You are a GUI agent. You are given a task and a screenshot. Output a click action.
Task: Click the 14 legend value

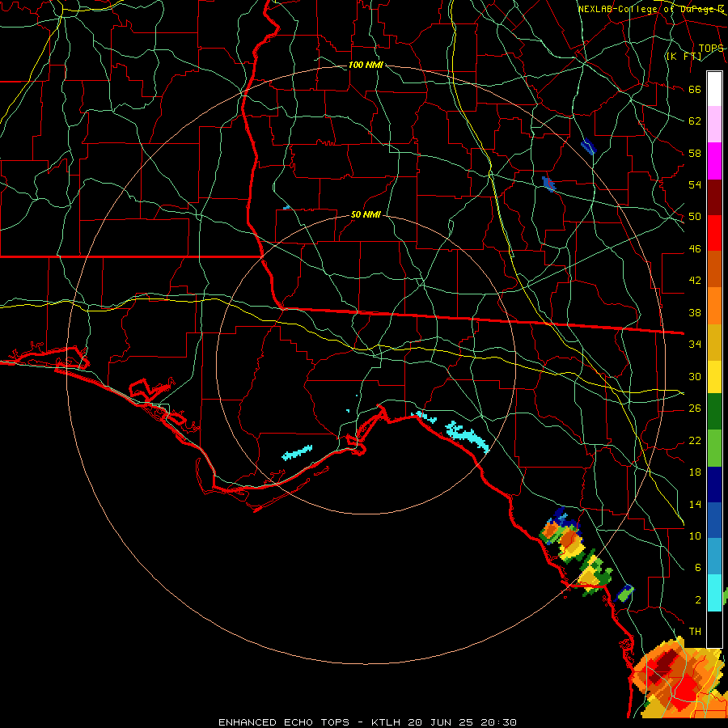(x=695, y=504)
